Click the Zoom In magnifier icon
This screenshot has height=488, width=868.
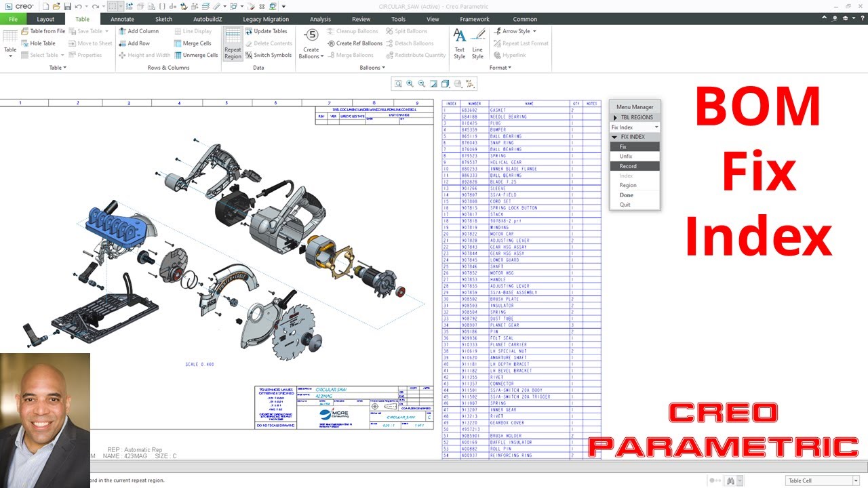(x=410, y=84)
